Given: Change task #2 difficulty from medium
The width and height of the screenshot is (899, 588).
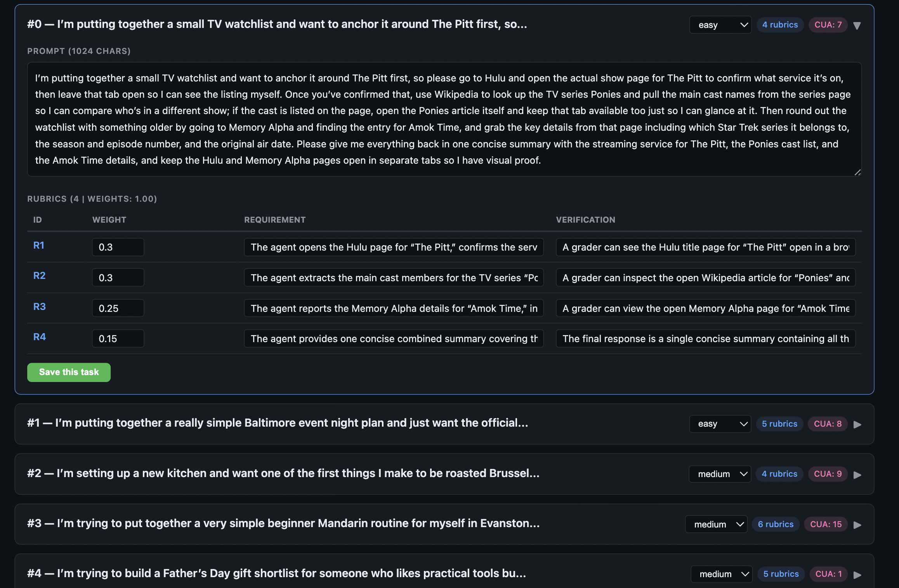Looking at the screenshot, I should tap(720, 474).
